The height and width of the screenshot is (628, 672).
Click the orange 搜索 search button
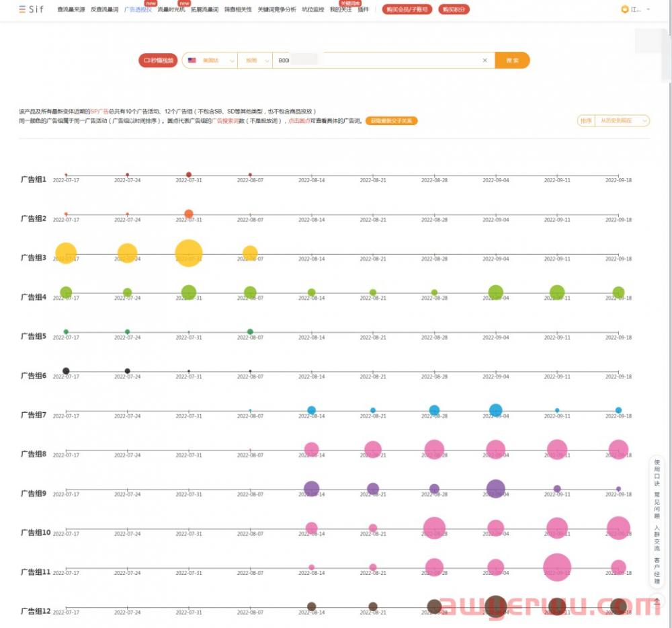point(512,61)
